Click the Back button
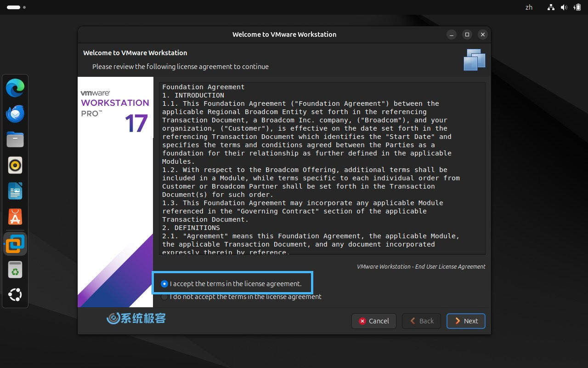This screenshot has width=588, height=368. click(x=421, y=321)
